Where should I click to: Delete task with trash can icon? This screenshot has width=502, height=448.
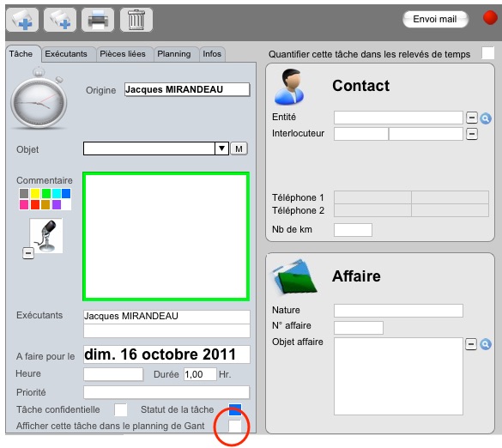pyautogui.click(x=136, y=20)
